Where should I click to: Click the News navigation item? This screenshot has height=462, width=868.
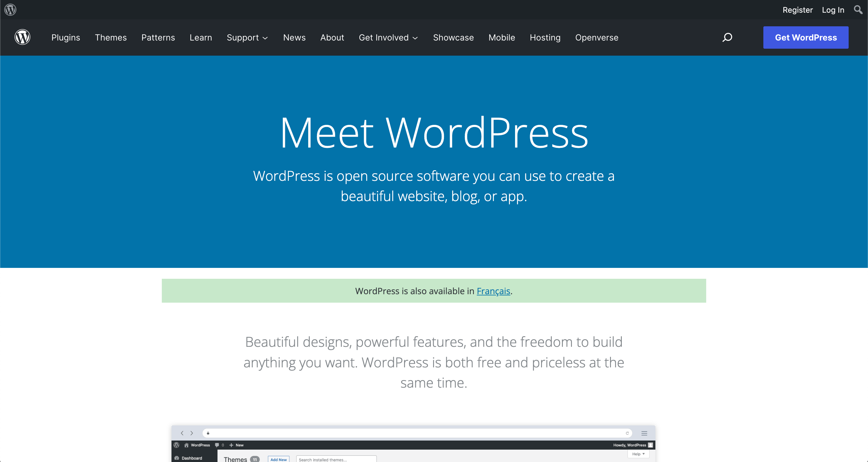pyautogui.click(x=295, y=37)
